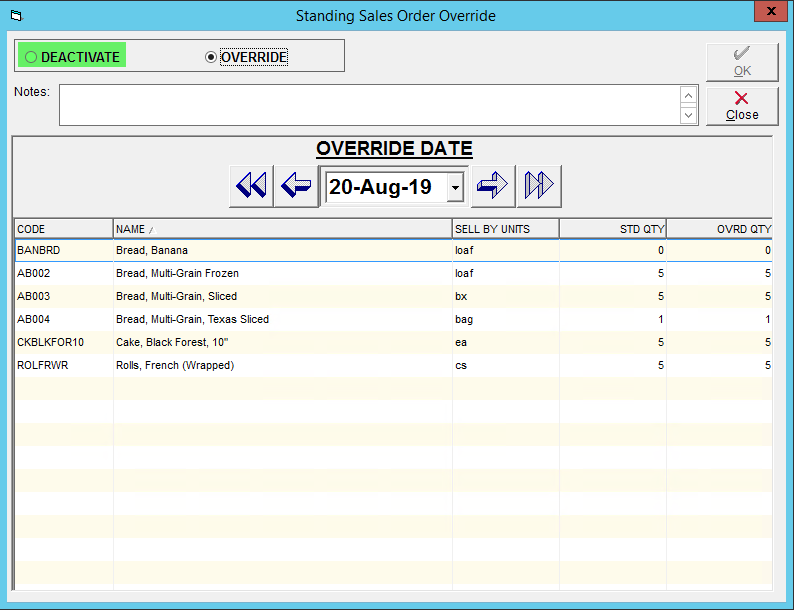Click the 20-Aug-19 date field

click(x=386, y=187)
